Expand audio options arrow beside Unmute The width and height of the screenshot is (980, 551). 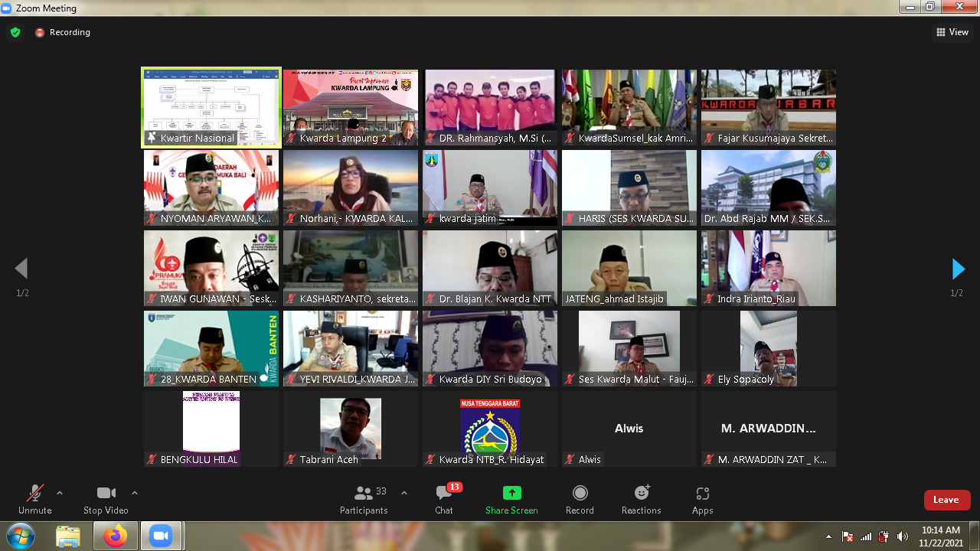click(x=60, y=493)
